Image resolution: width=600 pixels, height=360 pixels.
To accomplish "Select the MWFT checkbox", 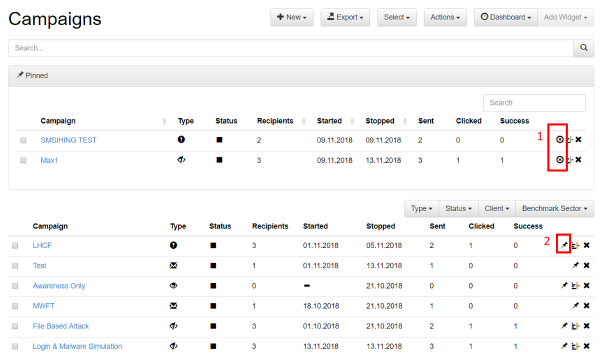I will click(x=15, y=306).
